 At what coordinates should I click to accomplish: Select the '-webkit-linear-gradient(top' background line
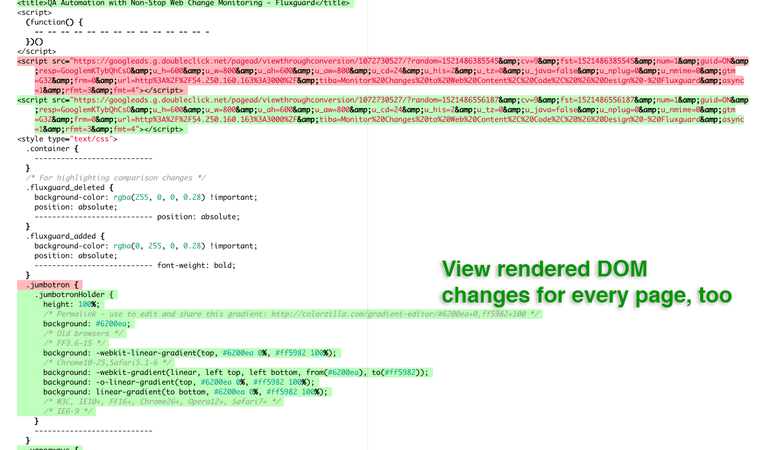[191, 353]
